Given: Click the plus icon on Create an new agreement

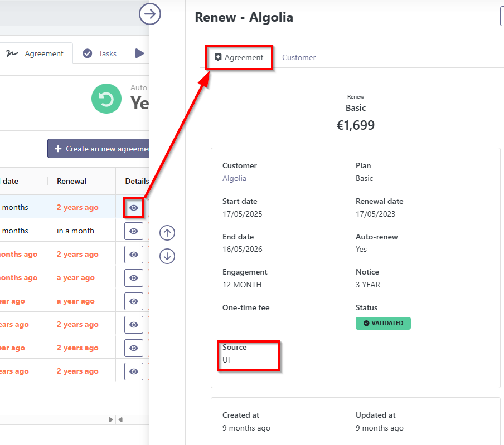Looking at the screenshot, I should point(58,149).
